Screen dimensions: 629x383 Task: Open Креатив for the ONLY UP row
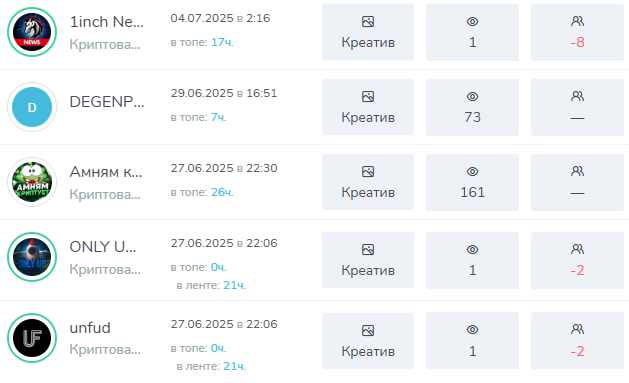click(368, 260)
